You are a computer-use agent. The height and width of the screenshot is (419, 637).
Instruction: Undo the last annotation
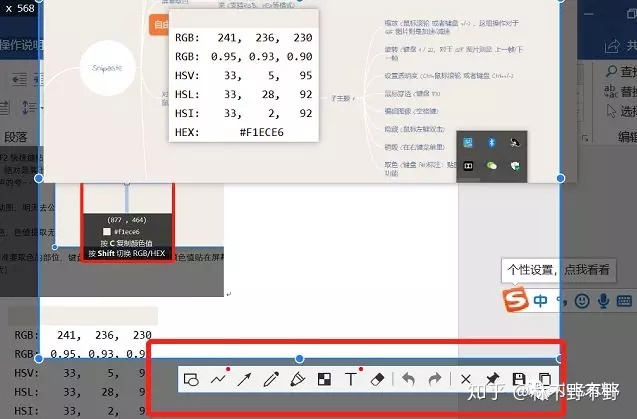pos(408,380)
